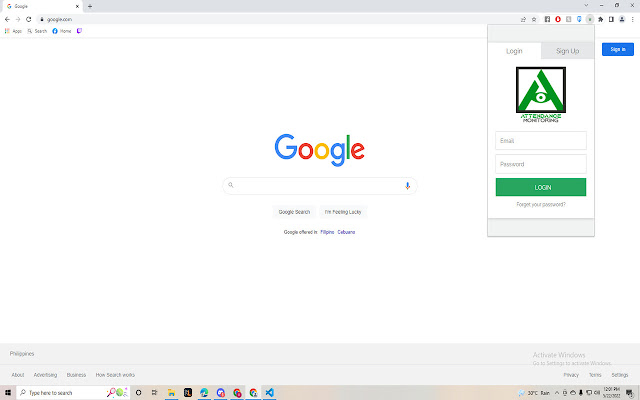Open the blue shield extension icon
This screenshot has height=400, width=640.
coord(579,19)
